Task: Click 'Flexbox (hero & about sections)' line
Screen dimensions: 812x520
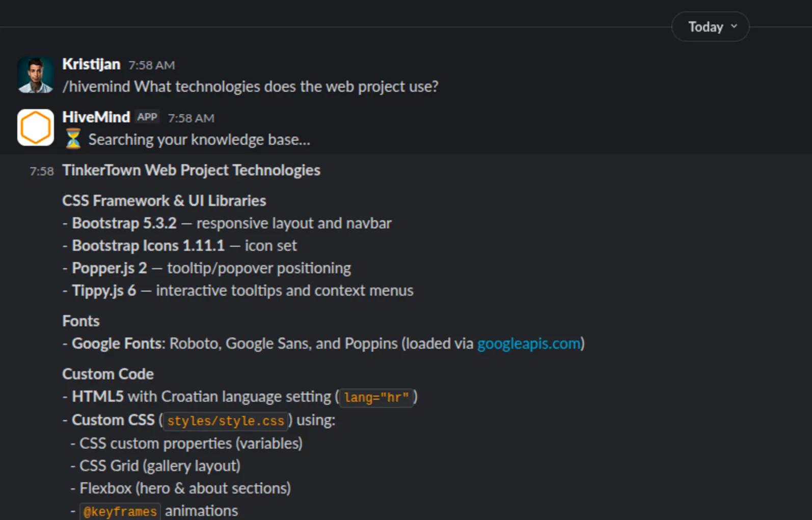Action: [x=181, y=488]
